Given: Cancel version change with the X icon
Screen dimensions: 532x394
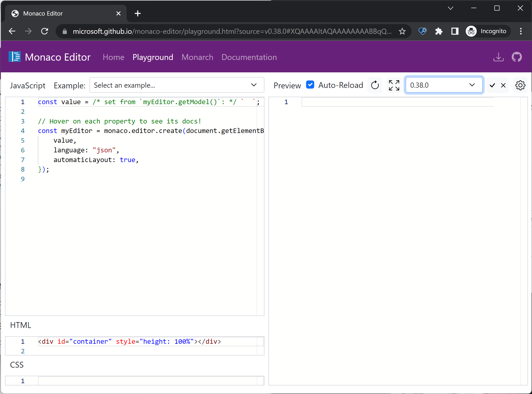Looking at the screenshot, I should click(503, 85).
